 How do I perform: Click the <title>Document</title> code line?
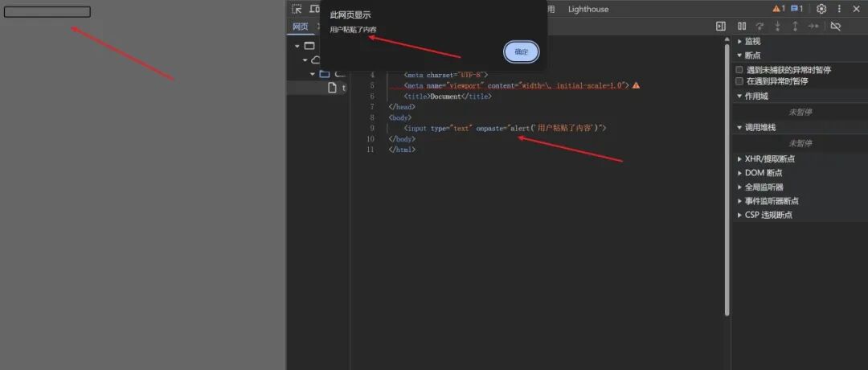tap(448, 97)
